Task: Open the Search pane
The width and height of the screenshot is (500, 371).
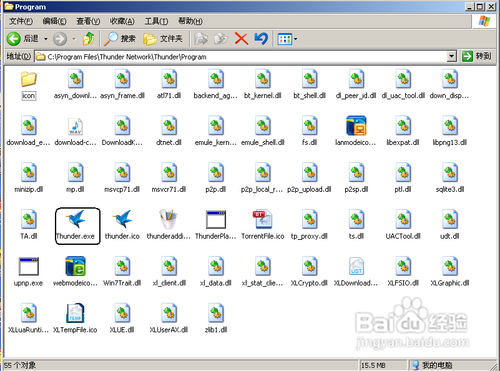Action: (x=120, y=39)
